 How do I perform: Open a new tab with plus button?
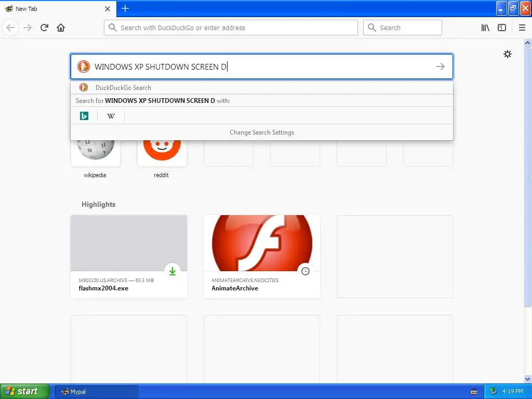click(x=125, y=8)
